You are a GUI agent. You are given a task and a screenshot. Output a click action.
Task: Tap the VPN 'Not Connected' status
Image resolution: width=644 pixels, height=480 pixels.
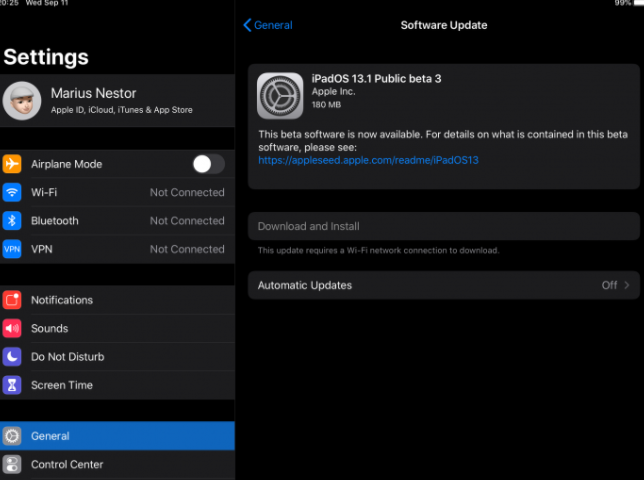pos(187,249)
